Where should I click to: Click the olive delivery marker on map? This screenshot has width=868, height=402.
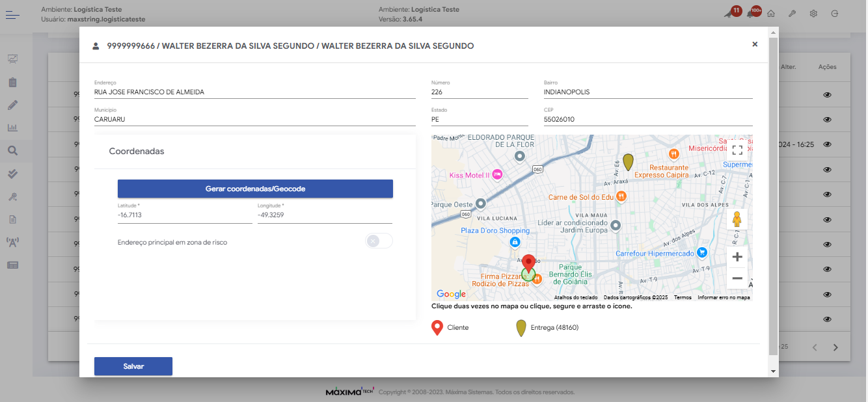click(628, 161)
